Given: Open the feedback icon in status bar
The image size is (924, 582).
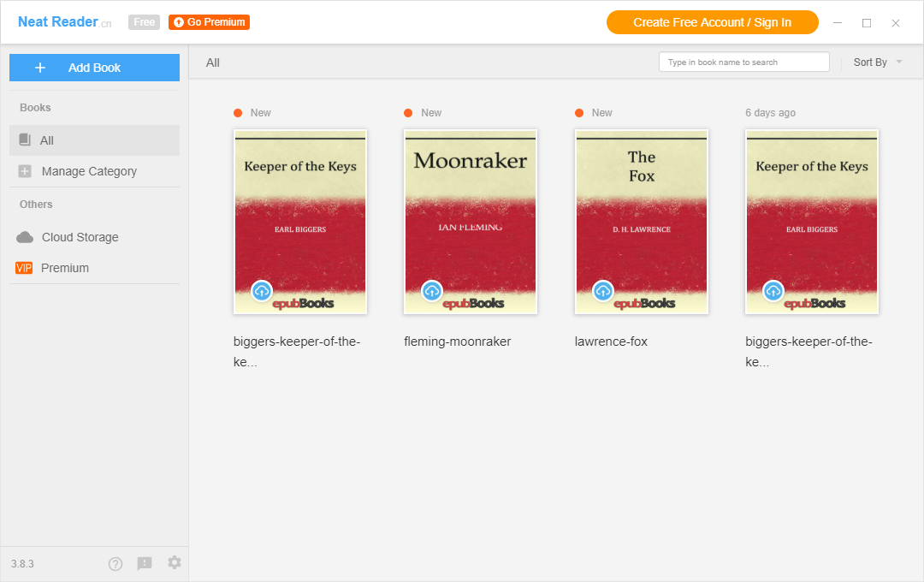Looking at the screenshot, I should 145,563.
